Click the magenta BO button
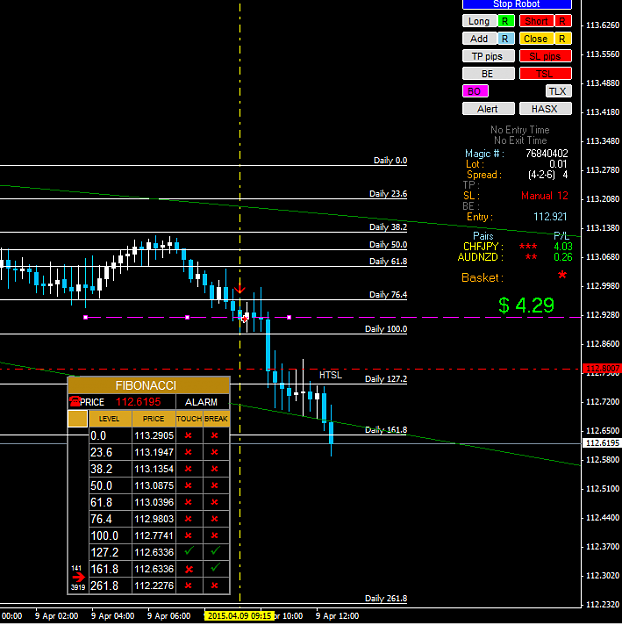This screenshot has width=622, height=625. (x=475, y=91)
